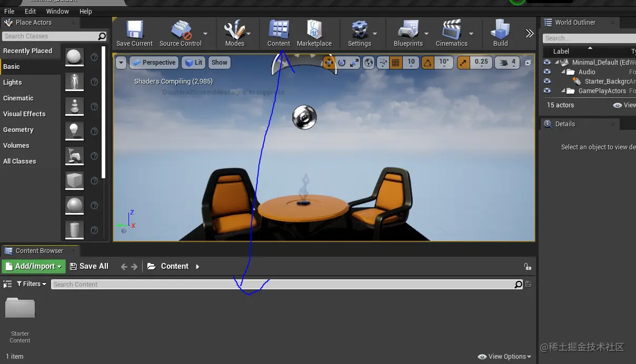Screen dimensions: 636x364
Task: Open the Content browser toolbar icon
Action: click(x=279, y=34)
